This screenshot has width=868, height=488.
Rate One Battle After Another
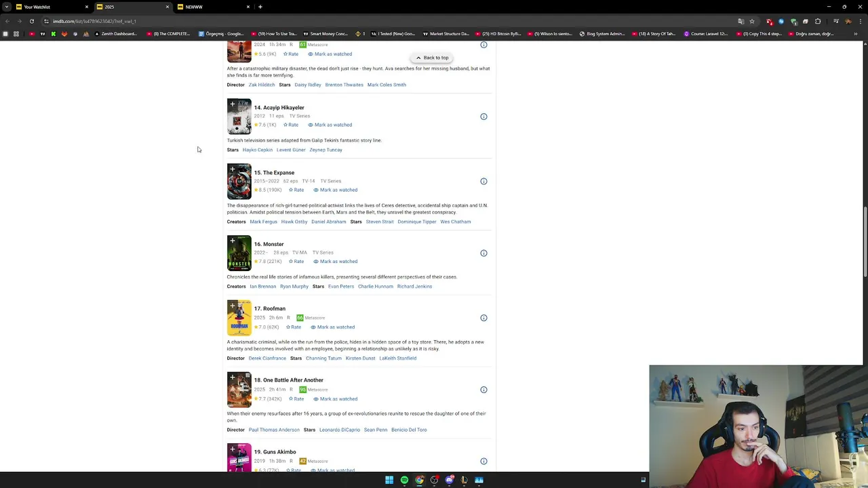[296, 399]
